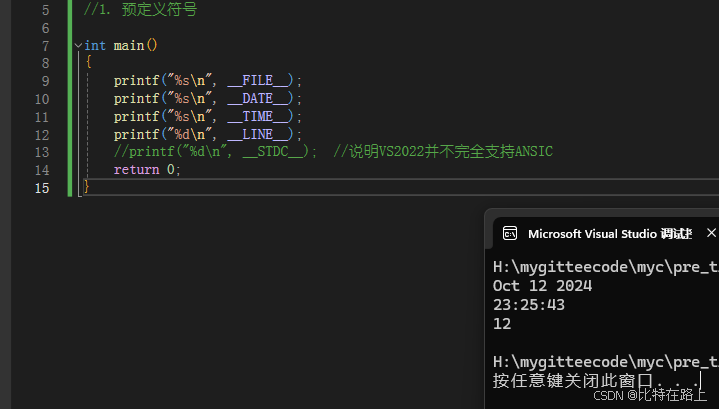Viewport: 719px width, 409px height.
Task: Click the opening brace on line 8
Action: [88, 62]
